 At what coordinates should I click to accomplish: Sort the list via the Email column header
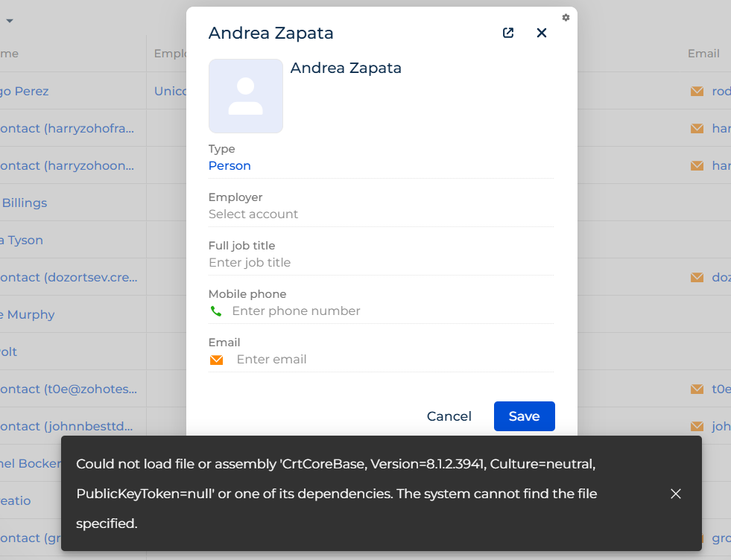click(703, 54)
